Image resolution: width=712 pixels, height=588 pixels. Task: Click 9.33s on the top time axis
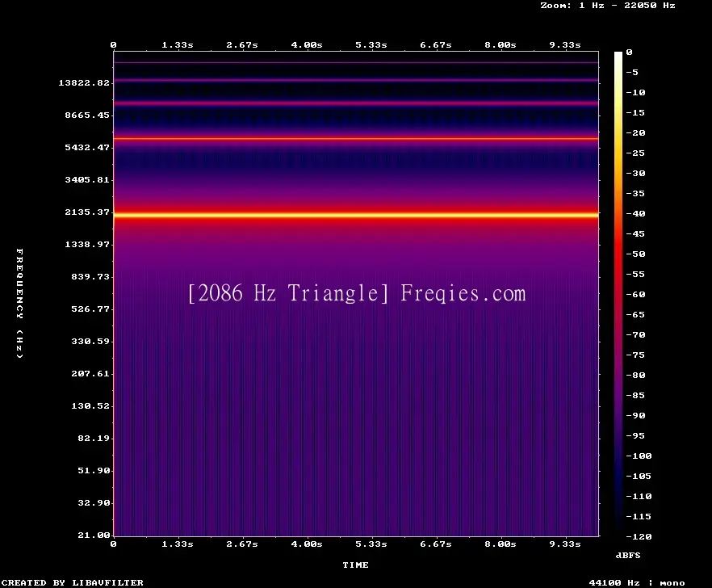[565, 45]
